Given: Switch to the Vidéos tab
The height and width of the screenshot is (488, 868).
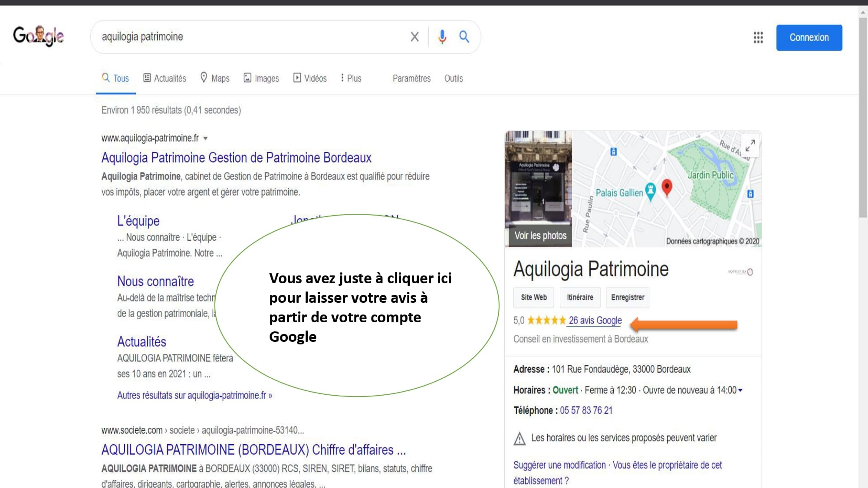Looking at the screenshot, I should (310, 78).
